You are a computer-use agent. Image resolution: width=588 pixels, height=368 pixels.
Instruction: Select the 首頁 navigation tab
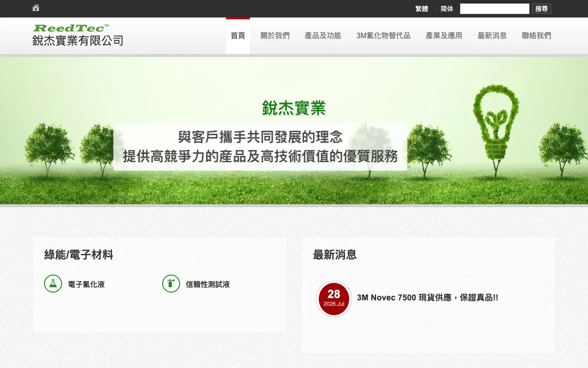coord(238,36)
